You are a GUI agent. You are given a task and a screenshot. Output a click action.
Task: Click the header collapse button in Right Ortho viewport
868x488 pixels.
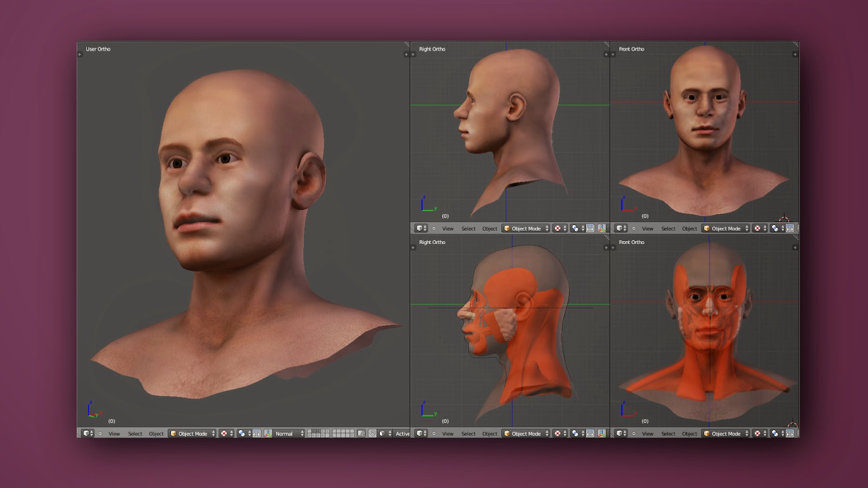coord(433,228)
